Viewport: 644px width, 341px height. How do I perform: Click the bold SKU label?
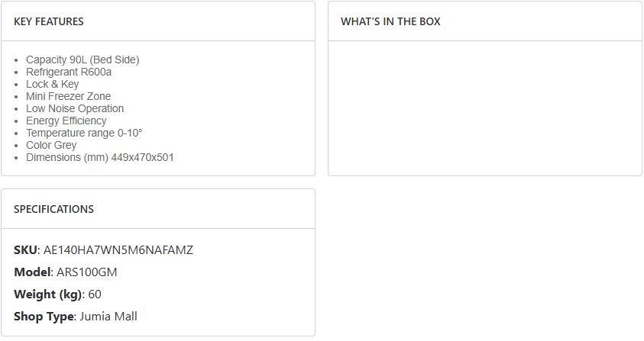(25, 250)
